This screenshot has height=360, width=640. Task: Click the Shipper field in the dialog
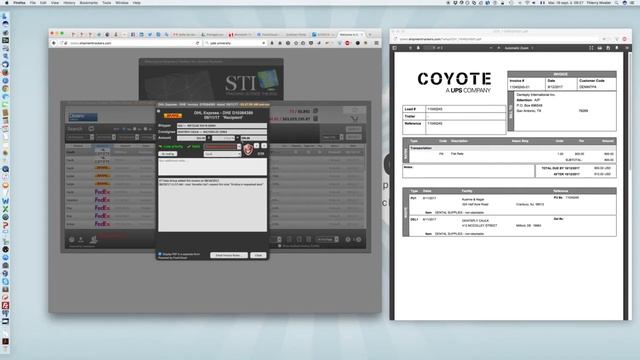tap(222, 126)
